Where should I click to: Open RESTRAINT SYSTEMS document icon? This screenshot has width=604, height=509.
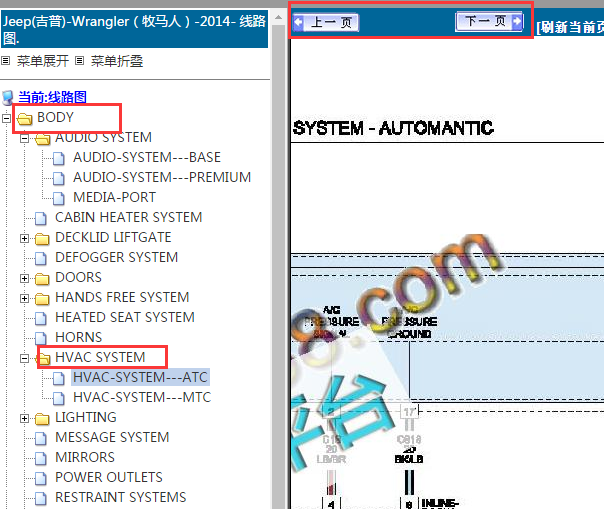point(40,498)
